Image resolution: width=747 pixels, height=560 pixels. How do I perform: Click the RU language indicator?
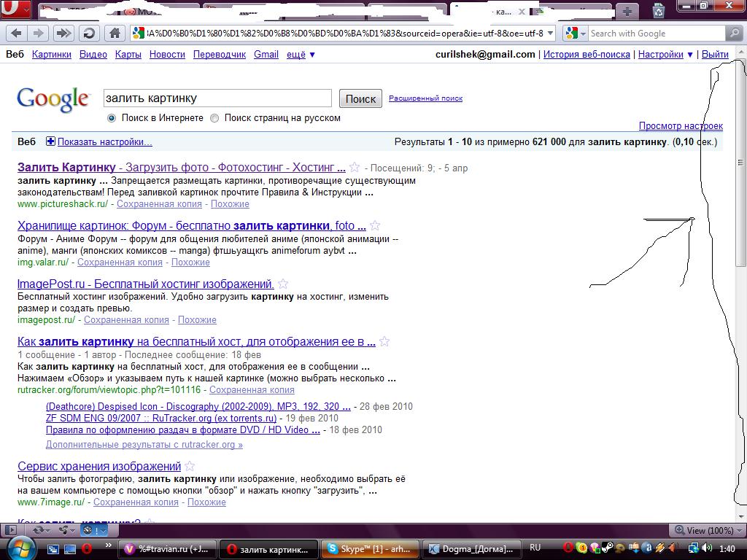tap(535, 548)
